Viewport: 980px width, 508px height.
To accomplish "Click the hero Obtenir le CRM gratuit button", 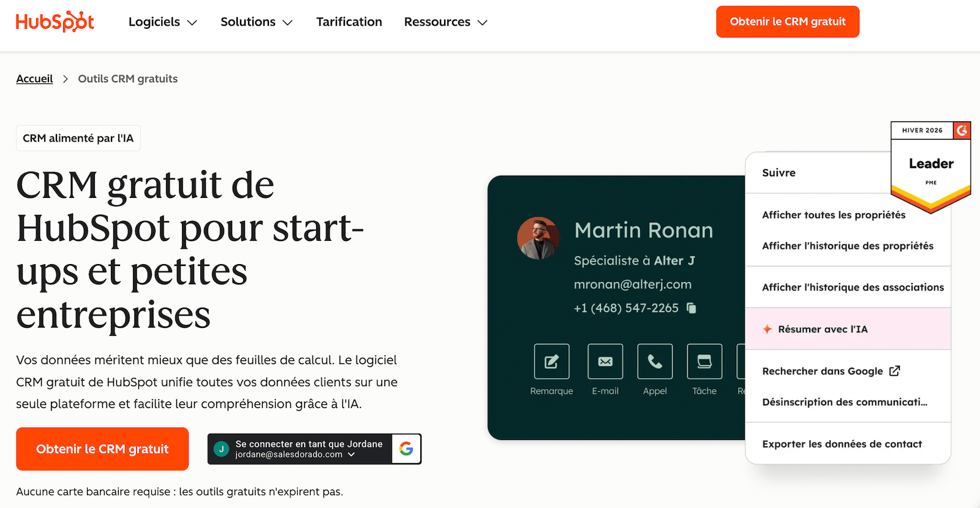I will point(102,449).
